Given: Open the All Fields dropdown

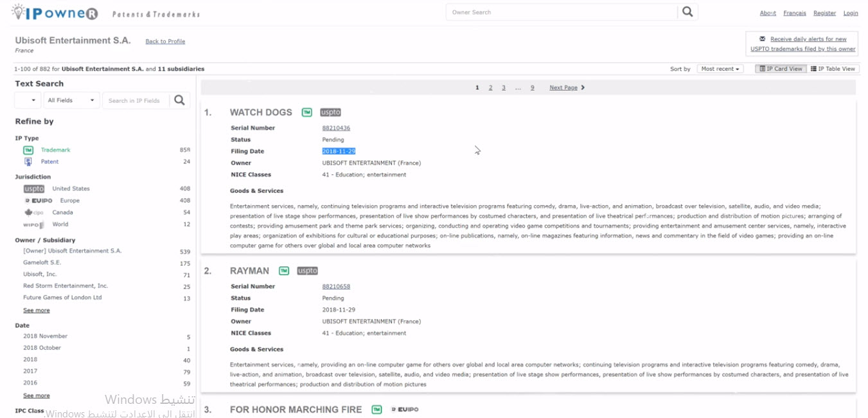Looking at the screenshot, I should pyautogui.click(x=72, y=100).
